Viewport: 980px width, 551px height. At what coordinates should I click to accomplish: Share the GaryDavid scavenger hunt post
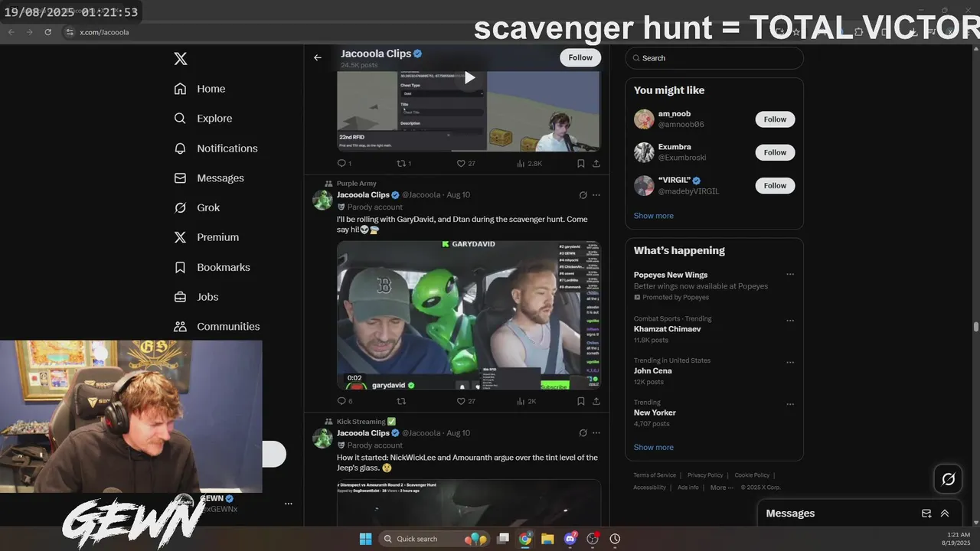(x=596, y=401)
